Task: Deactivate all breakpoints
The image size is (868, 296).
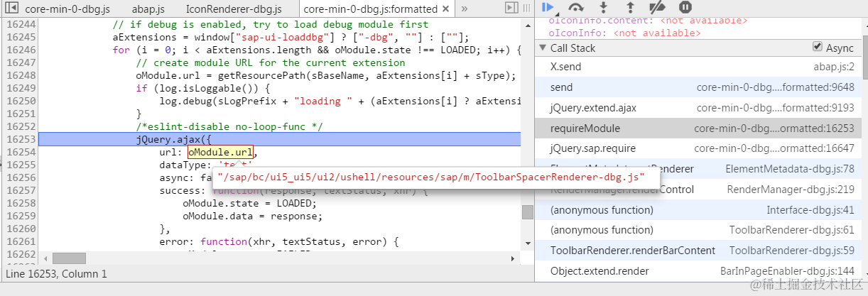Action: coord(657,7)
